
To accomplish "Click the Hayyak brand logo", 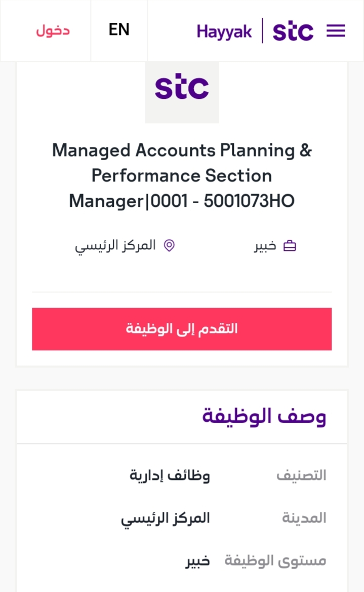I will [x=224, y=32].
